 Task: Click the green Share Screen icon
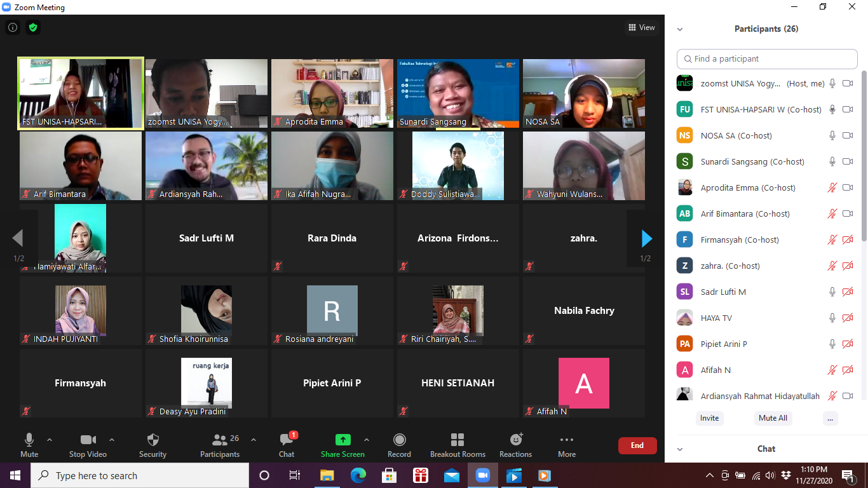(x=342, y=440)
